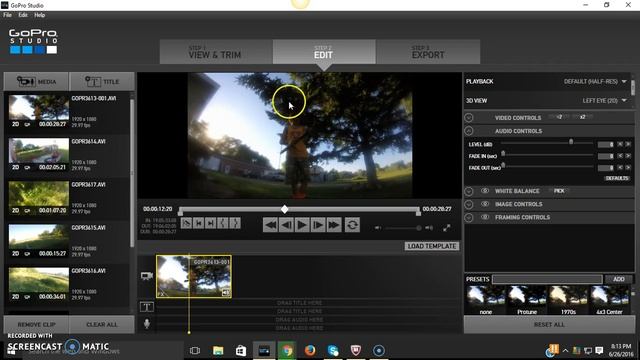The height and width of the screenshot is (360, 640).
Task: Click the Level dB value field
Action: click(x=606, y=144)
